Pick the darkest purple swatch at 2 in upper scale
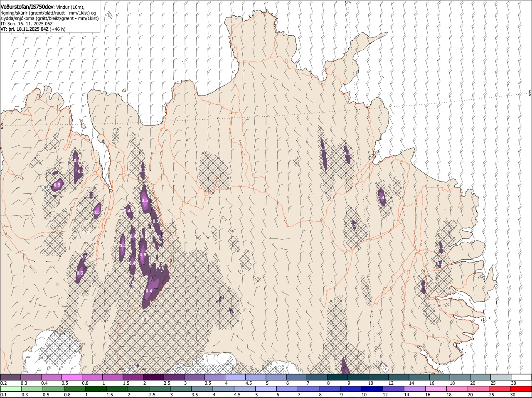 [x=154, y=377]
